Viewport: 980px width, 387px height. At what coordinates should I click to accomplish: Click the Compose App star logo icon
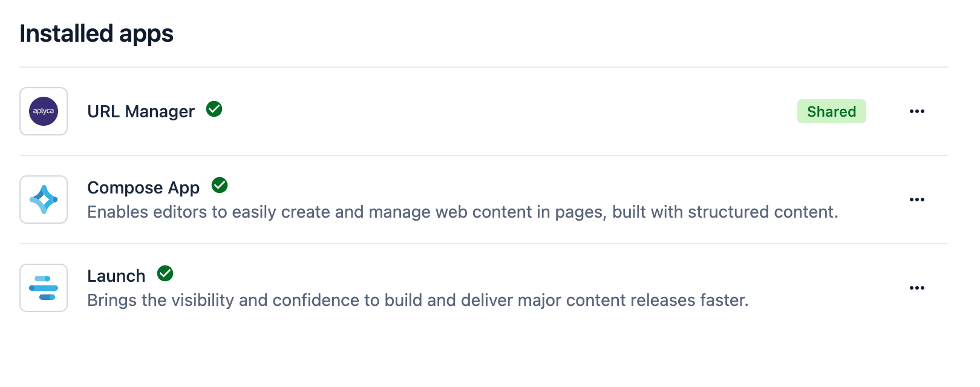tap(44, 200)
